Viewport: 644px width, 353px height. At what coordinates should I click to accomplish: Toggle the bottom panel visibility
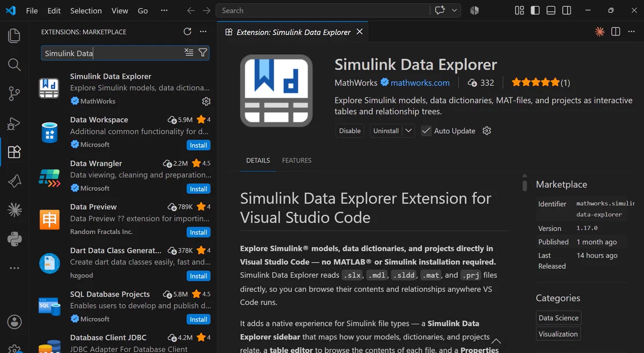point(551,10)
